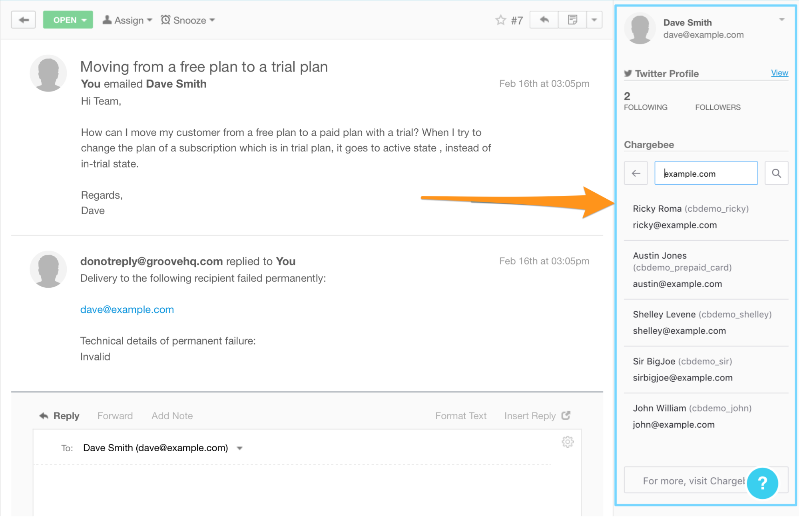Expand the Assign dropdown
This screenshot has height=532, width=799.
pos(128,20)
